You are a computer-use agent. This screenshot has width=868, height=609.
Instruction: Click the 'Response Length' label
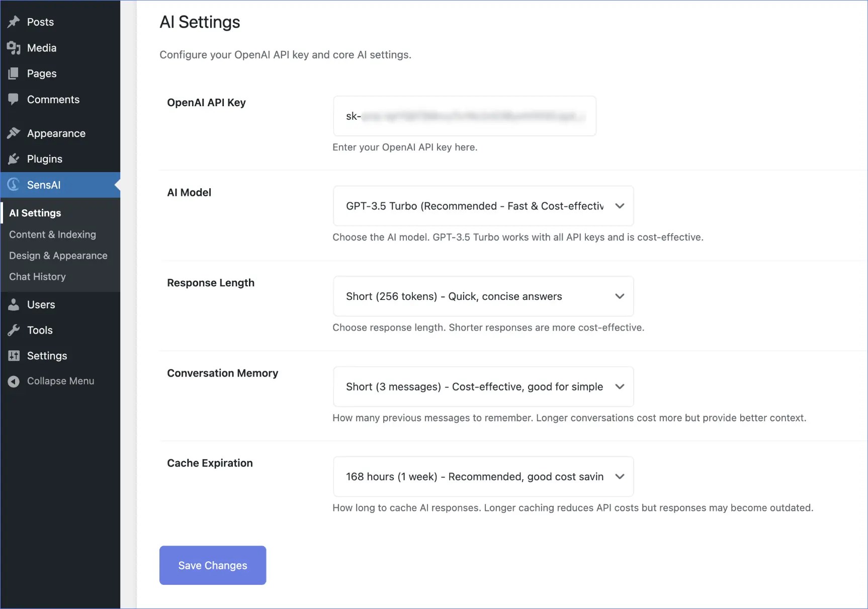(x=211, y=283)
